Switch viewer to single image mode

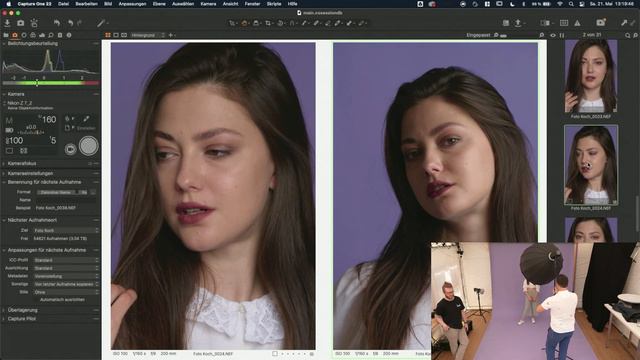click(116, 36)
